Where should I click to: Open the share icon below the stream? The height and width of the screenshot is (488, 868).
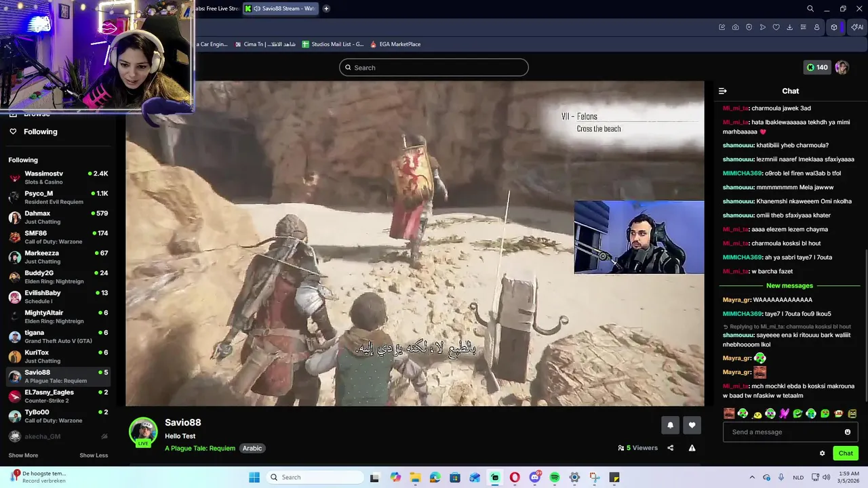click(x=670, y=448)
